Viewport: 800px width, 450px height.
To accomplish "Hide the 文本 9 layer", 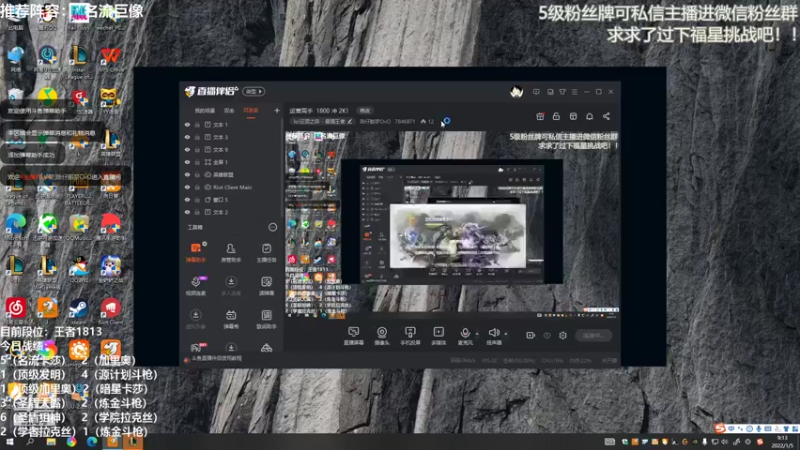I will click(187, 149).
